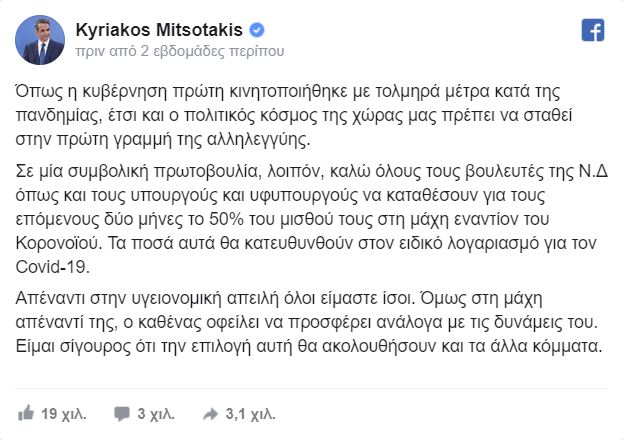Open the Kyriakos Mitsotakis profile name link
623x440 pixels.
[x=159, y=30]
